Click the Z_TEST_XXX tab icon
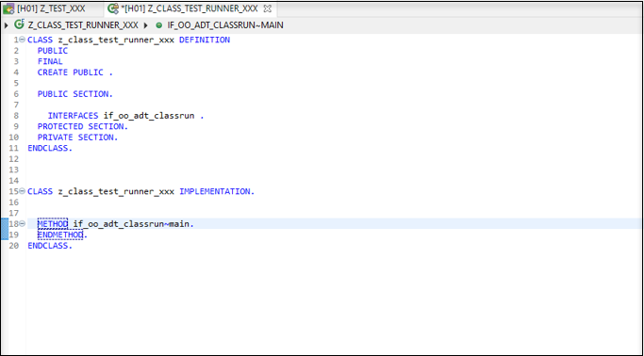This screenshot has height=356, width=644. click(x=8, y=8)
